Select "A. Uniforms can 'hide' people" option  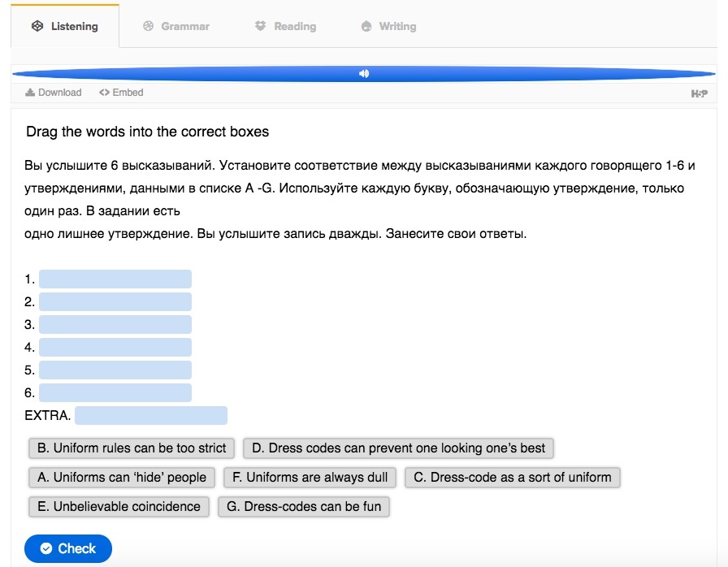(x=122, y=478)
